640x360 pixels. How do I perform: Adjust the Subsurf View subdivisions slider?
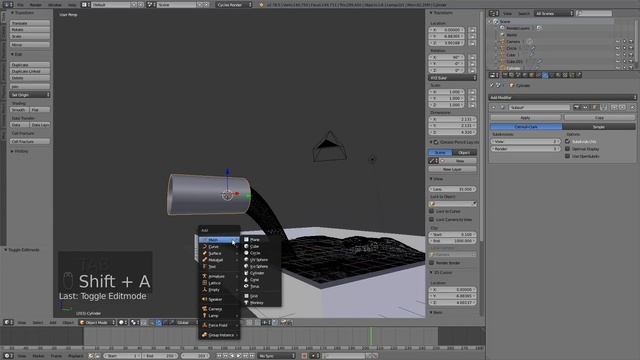(525, 141)
